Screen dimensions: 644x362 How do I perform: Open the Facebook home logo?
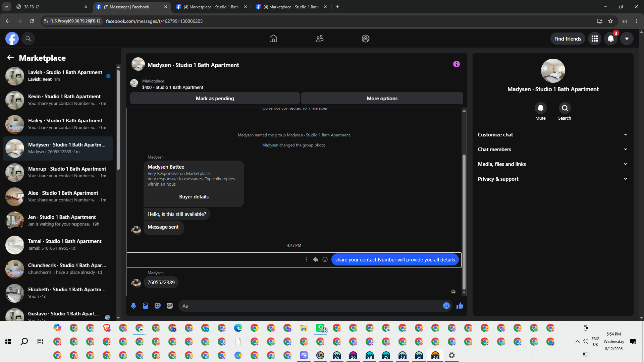coord(12,39)
